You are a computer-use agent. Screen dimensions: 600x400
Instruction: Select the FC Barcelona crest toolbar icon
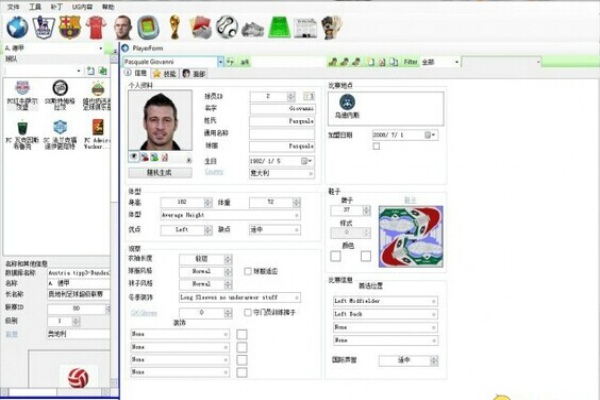[x=68, y=27]
